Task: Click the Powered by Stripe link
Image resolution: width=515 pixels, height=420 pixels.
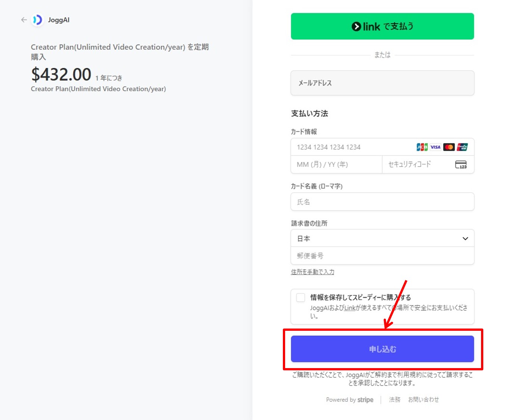Action: 350,399
